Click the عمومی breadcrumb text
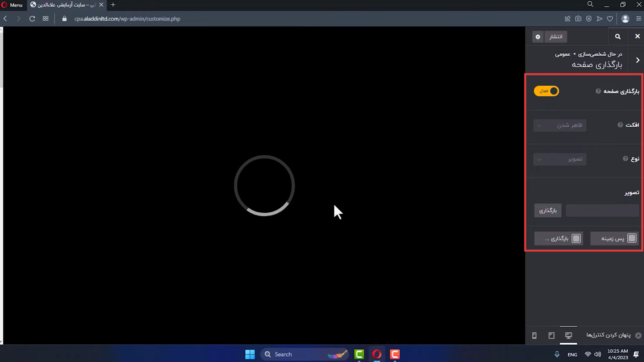 [562, 54]
